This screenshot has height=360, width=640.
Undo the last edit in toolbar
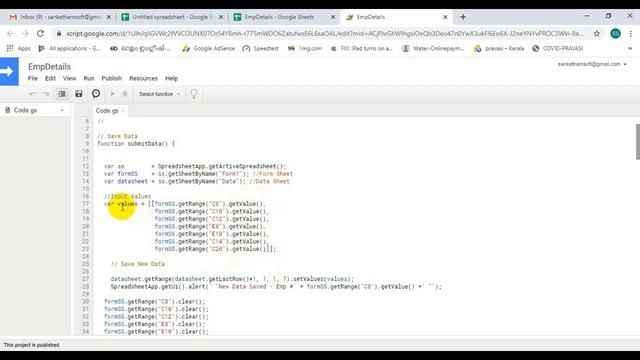[x=33, y=94]
